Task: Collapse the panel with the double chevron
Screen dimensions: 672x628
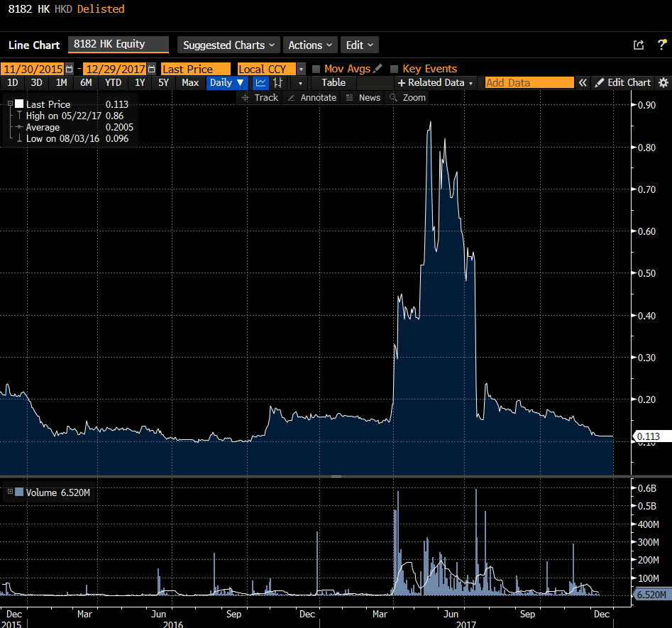Action: (583, 83)
